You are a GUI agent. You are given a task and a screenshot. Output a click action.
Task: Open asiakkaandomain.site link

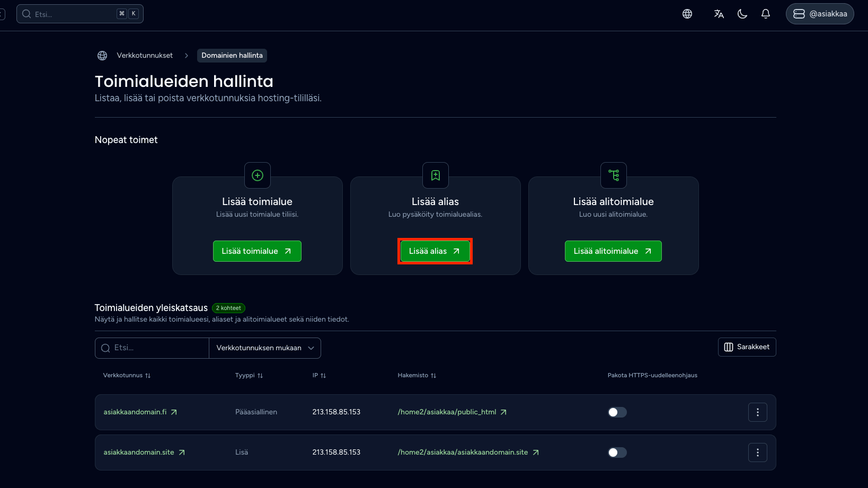click(144, 452)
